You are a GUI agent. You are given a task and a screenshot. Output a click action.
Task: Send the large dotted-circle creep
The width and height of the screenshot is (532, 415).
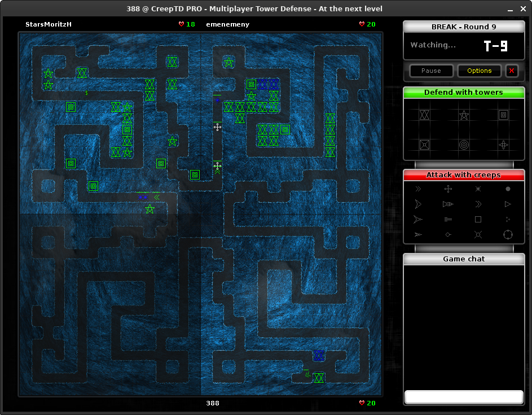508,234
